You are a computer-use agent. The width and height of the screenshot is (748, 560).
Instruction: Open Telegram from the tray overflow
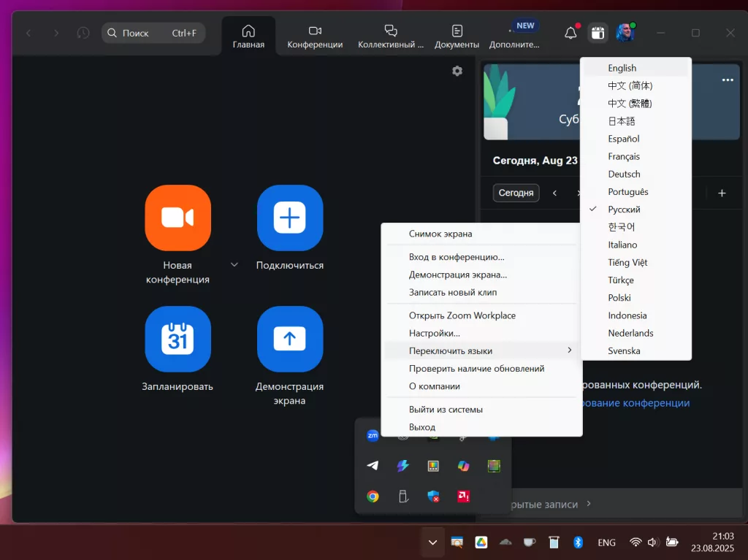(373, 466)
